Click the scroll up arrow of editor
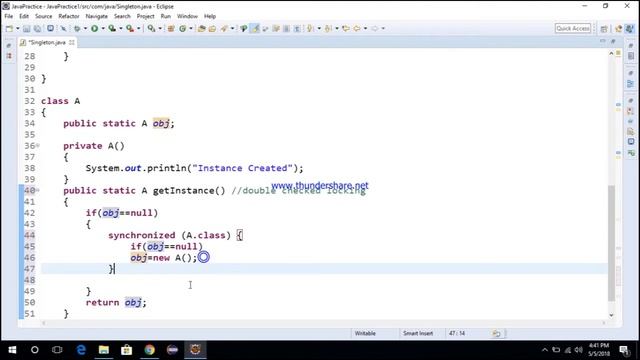The image size is (640, 360). (x=611, y=53)
